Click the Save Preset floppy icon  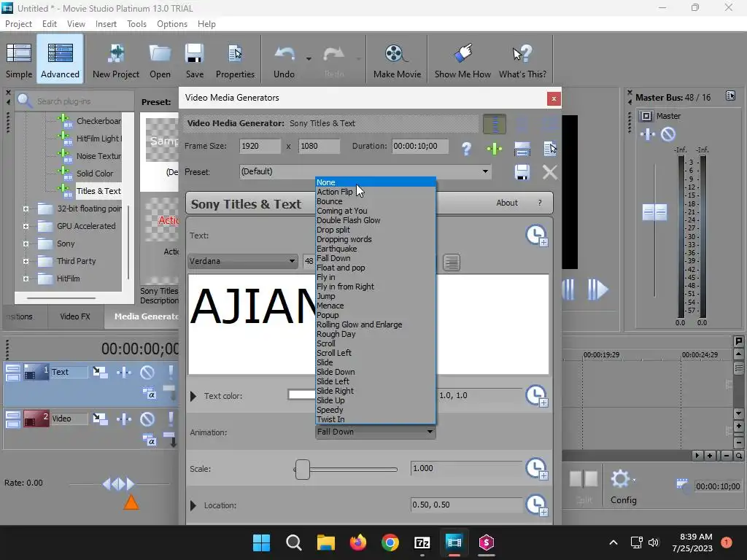coord(522,172)
